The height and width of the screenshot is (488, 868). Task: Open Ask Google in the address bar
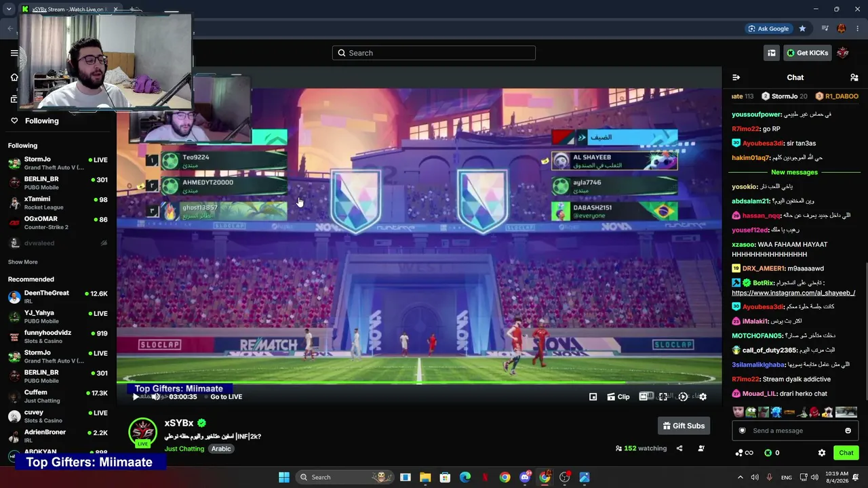coord(768,28)
